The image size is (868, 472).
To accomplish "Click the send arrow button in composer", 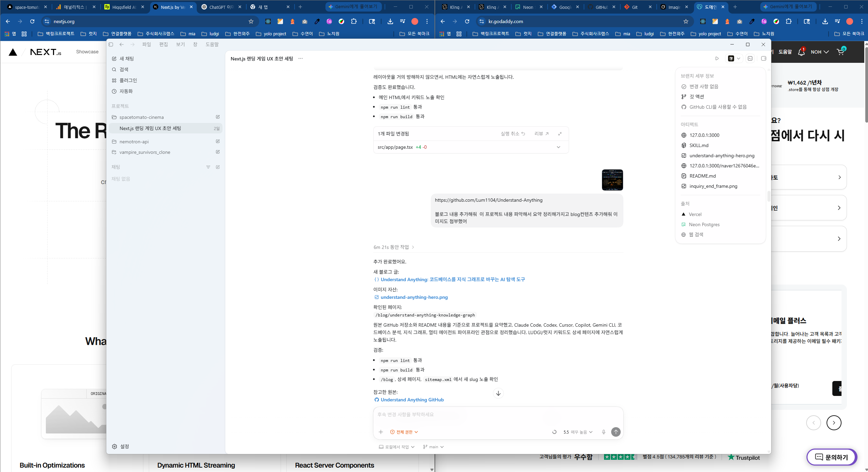I will click(x=616, y=432).
